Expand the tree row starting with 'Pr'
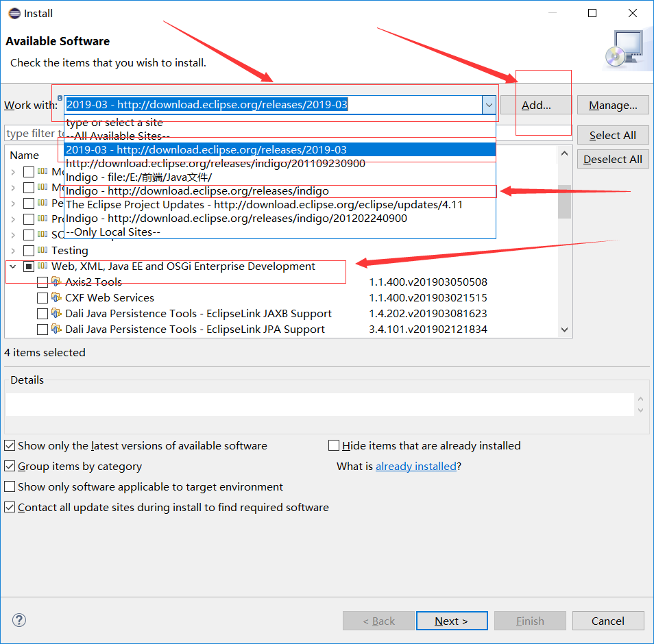The width and height of the screenshot is (654, 644). coord(13,219)
